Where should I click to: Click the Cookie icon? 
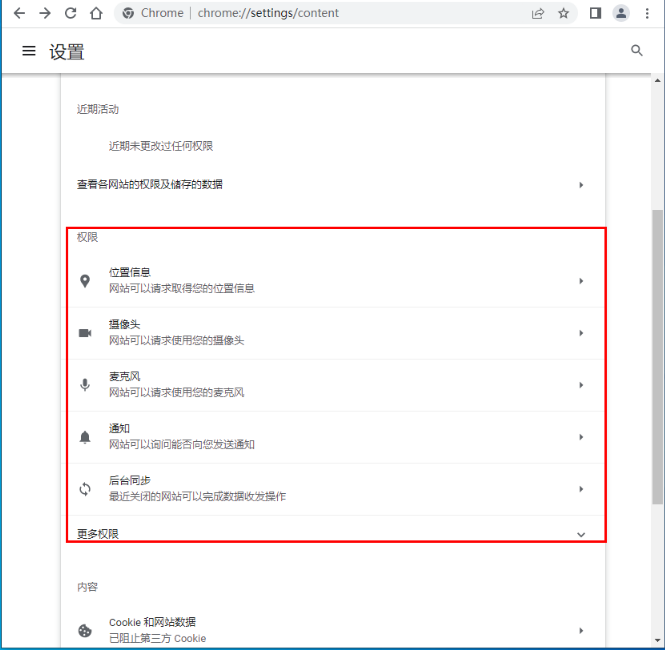(85, 630)
